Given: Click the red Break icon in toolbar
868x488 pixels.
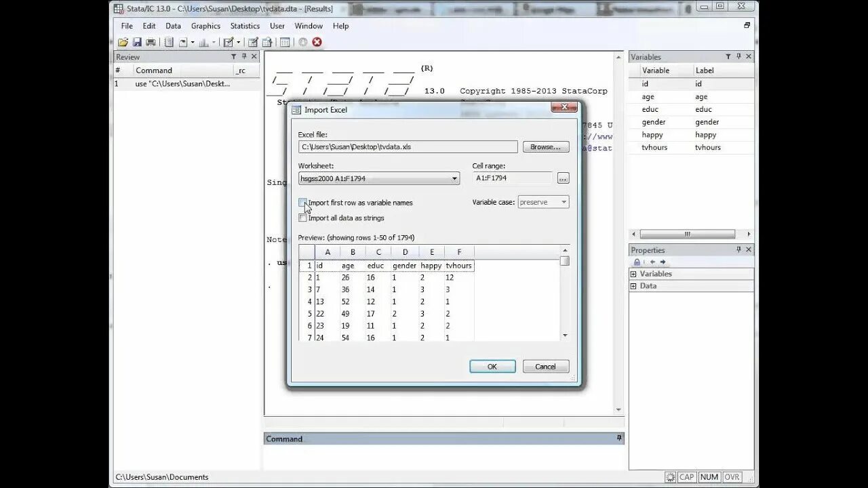Looking at the screenshot, I should [x=317, y=42].
